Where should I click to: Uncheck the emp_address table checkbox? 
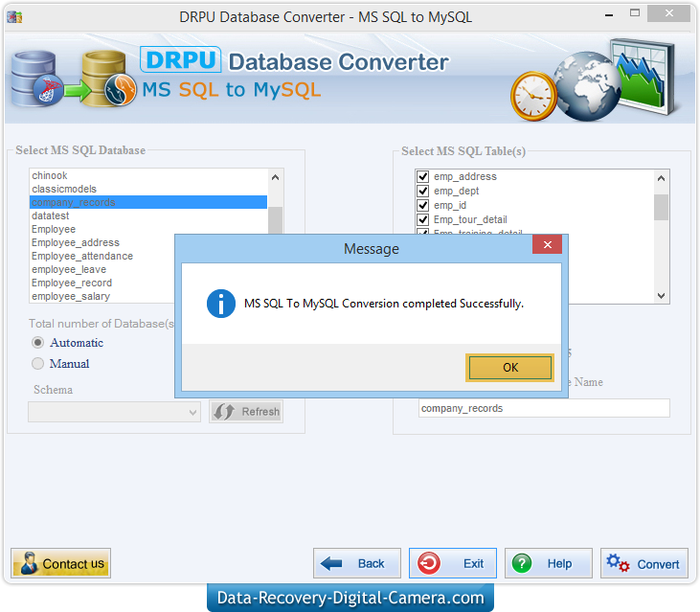coord(422,176)
